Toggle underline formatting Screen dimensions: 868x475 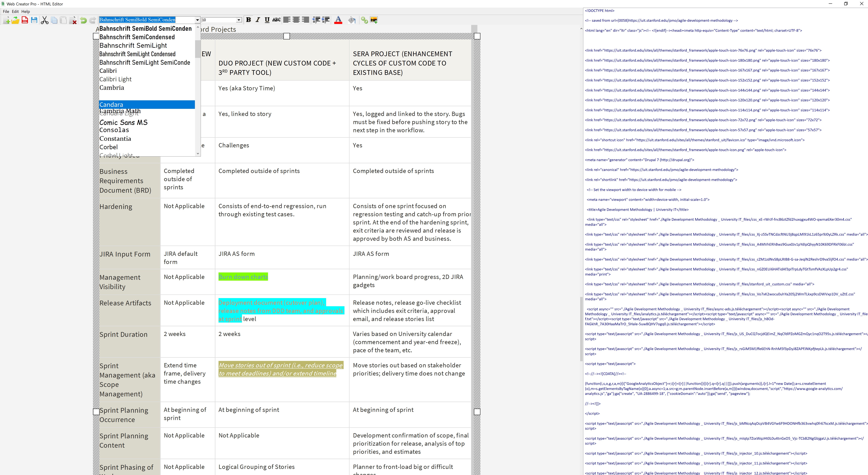(267, 20)
